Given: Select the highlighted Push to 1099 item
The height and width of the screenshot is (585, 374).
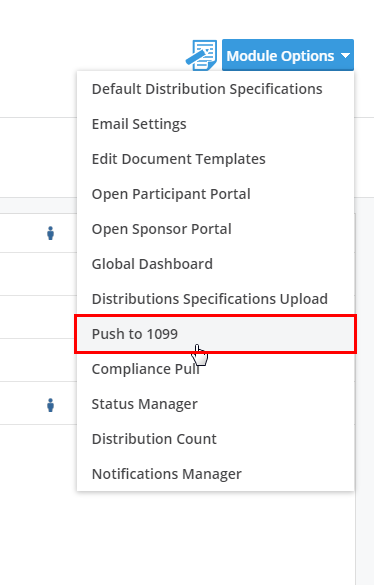Looking at the screenshot, I should tap(215, 334).
